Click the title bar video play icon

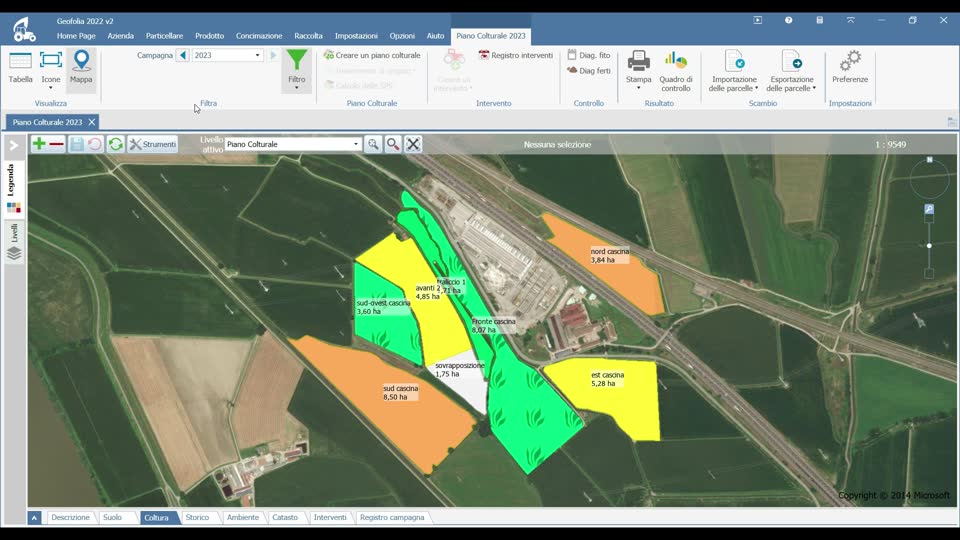[758, 20]
